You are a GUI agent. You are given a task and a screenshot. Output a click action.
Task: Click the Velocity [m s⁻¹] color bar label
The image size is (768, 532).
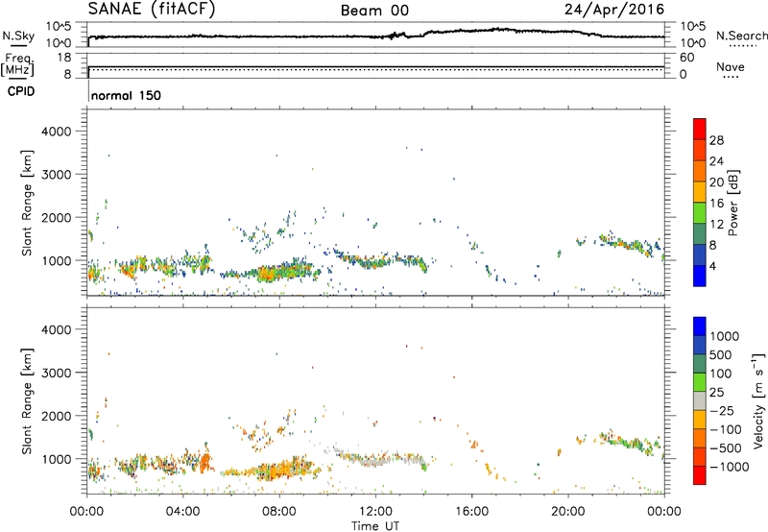(758, 400)
